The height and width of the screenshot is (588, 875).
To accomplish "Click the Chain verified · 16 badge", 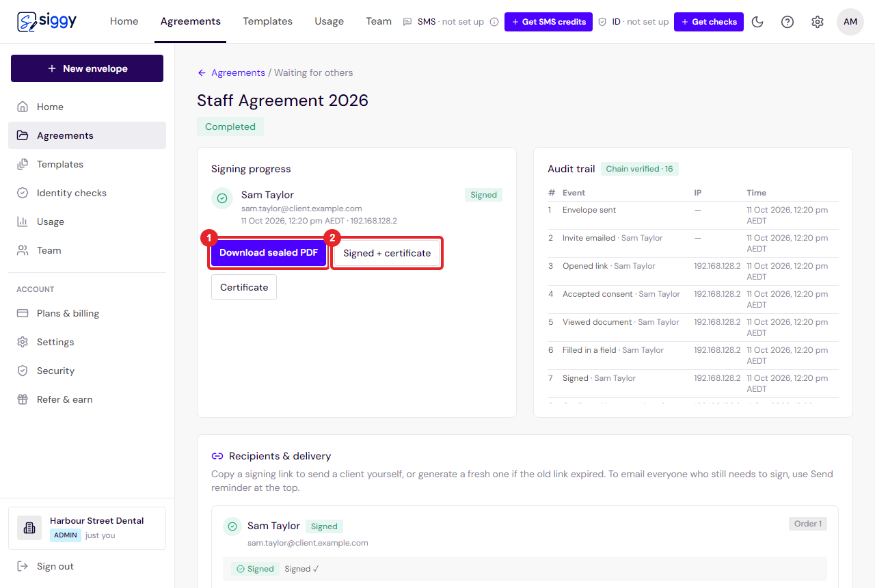I will [x=640, y=169].
